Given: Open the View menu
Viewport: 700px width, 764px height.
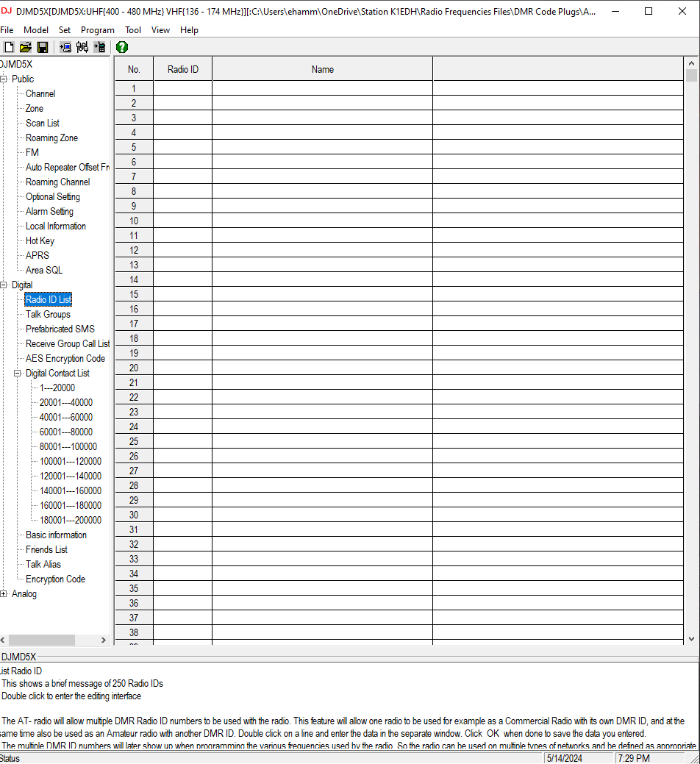Looking at the screenshot, I should click(x=160, y=30).
